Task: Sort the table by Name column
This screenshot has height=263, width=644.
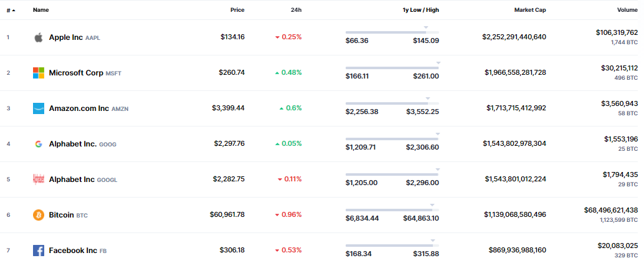Action: pos(41,10)
